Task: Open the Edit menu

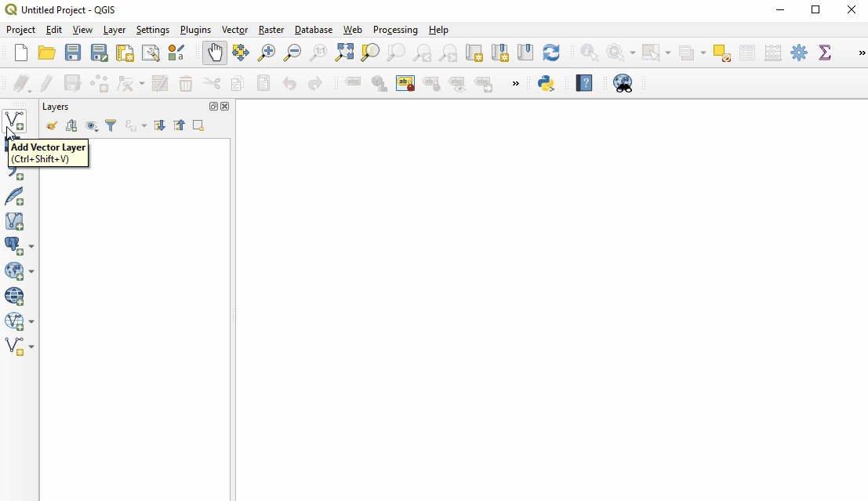Action: (x=53, y=30)
